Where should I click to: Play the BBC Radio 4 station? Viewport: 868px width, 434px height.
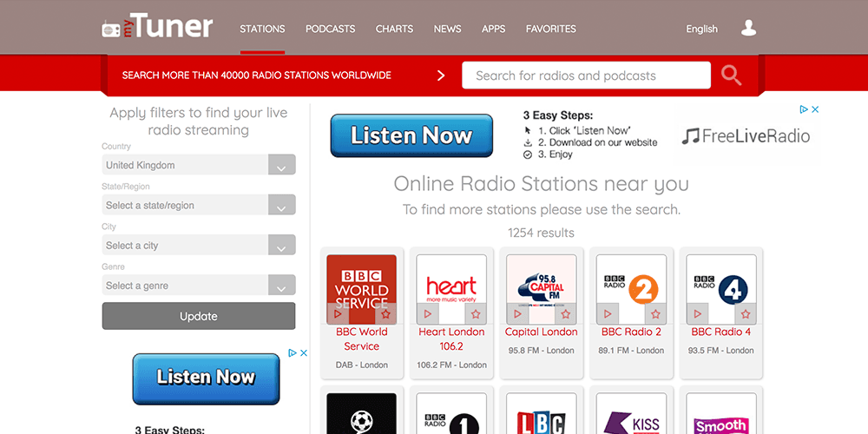(x=698, y=314)
